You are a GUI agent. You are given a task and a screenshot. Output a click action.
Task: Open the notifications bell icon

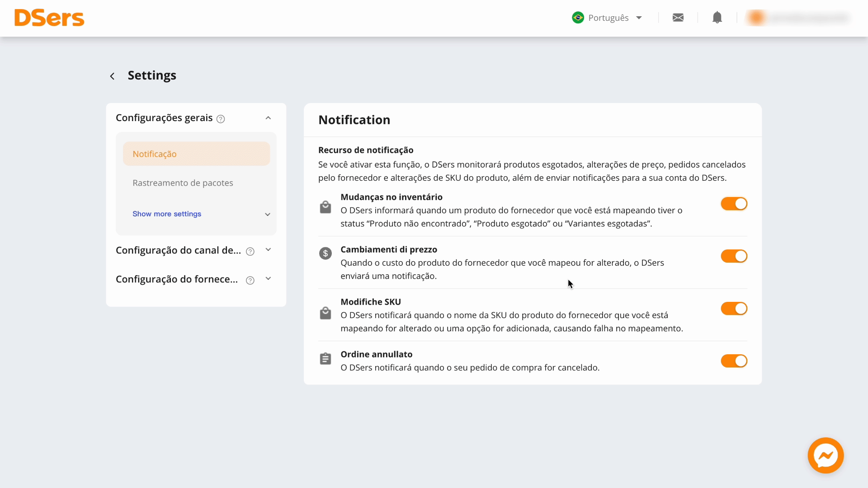(717, 18)
